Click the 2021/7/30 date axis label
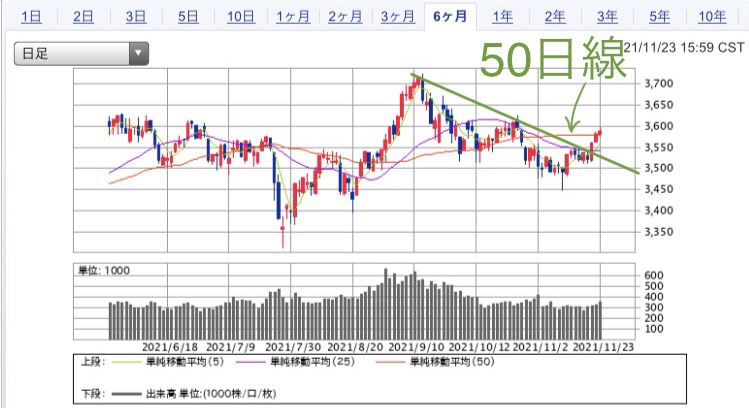749x408 pixels. tap(293, 347)
